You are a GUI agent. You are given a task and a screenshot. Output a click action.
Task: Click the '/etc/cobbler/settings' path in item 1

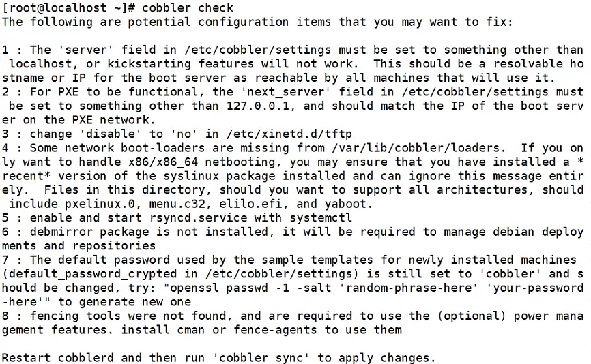coord(258,50)
